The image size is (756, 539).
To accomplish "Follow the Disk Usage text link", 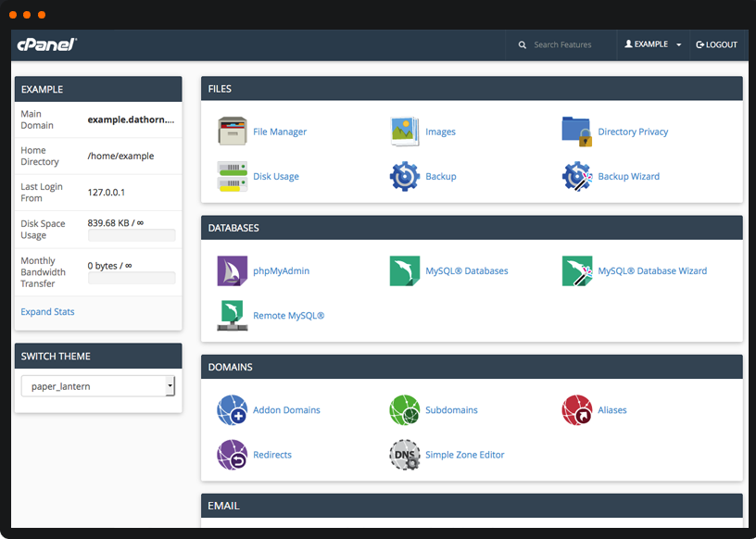I will (x=276, y=177).
